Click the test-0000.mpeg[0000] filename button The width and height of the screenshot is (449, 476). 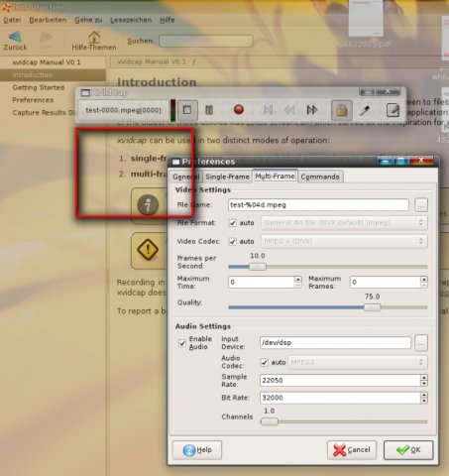pyautogui.click(x=123, y=110)
